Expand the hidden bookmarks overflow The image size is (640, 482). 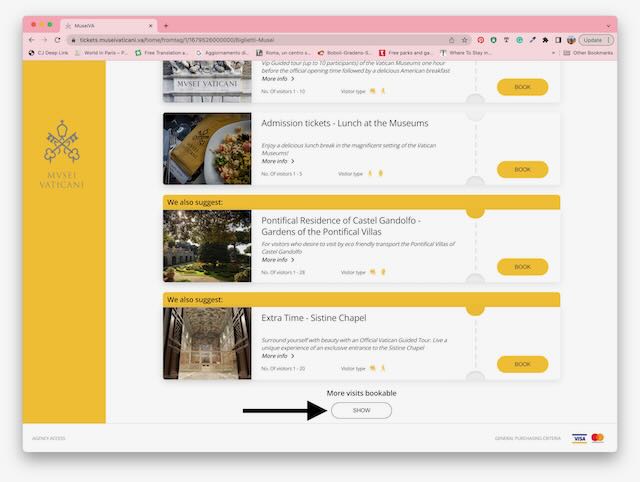pos(553,53)
